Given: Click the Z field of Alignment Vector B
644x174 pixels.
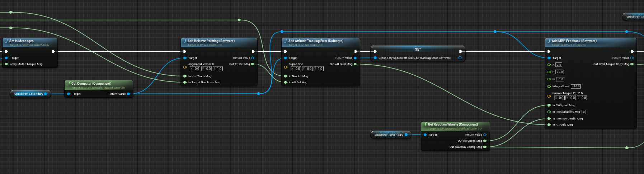Looking at the screenshot, I should pyautogui.click(x=218, y=69).
